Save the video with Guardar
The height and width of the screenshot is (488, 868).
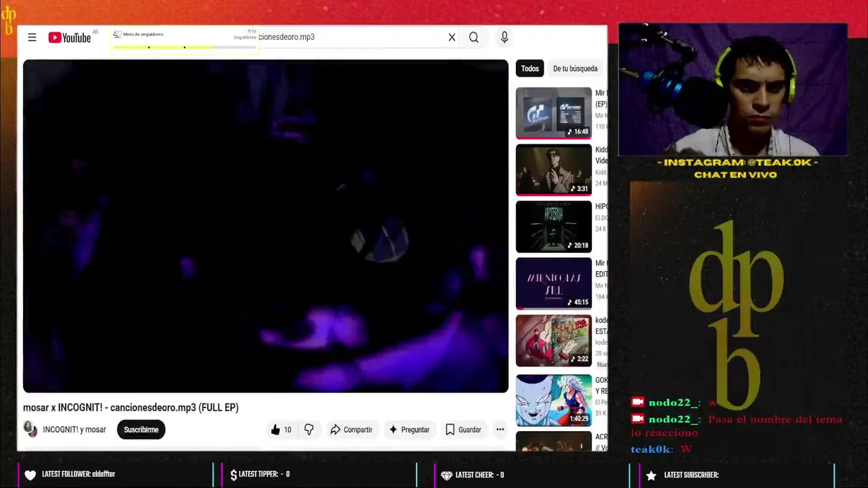pyautogui.click(x=463, y=430)
